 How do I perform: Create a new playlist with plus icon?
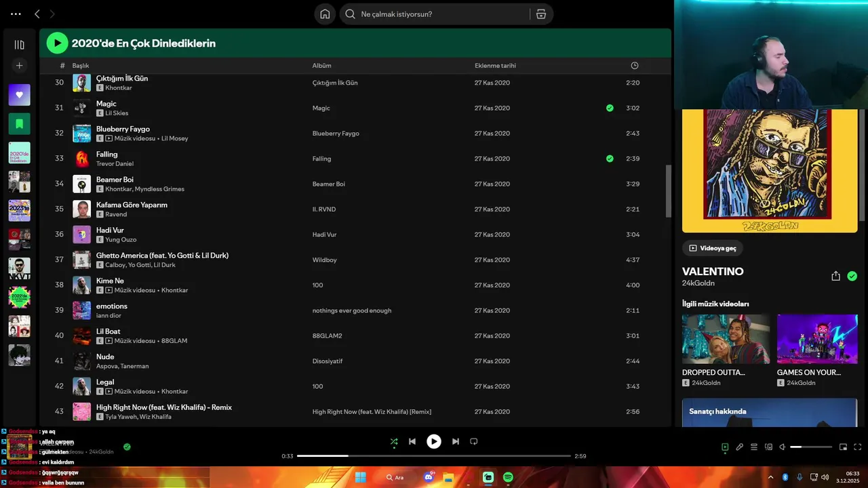pyautogui.click(x=19, y=66)
